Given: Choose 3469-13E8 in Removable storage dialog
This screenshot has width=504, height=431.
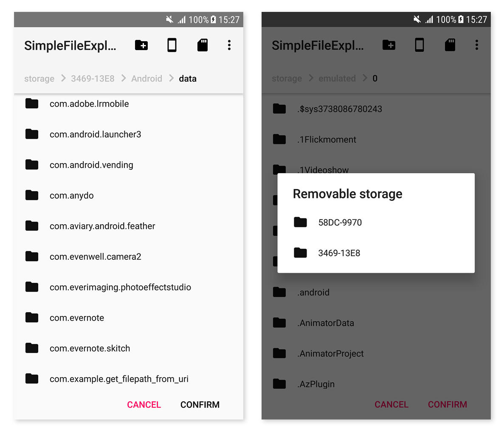Looking at the screenshot, I should click(x=339, y=253).
